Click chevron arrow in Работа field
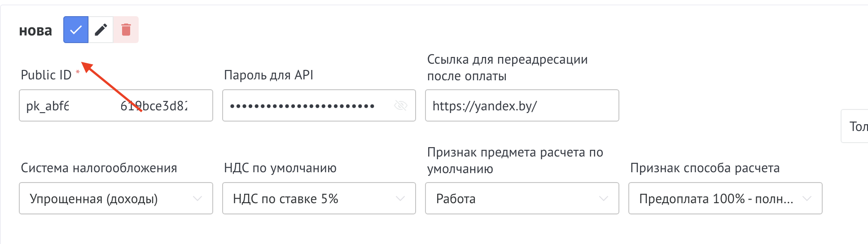 [x=603, y=199]
